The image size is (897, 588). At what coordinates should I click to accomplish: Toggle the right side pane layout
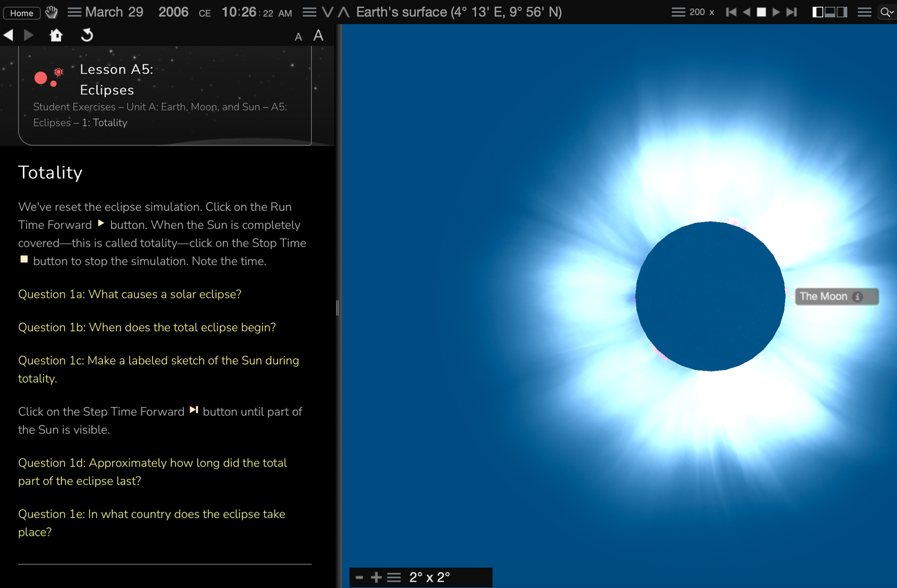click(842, 12)
